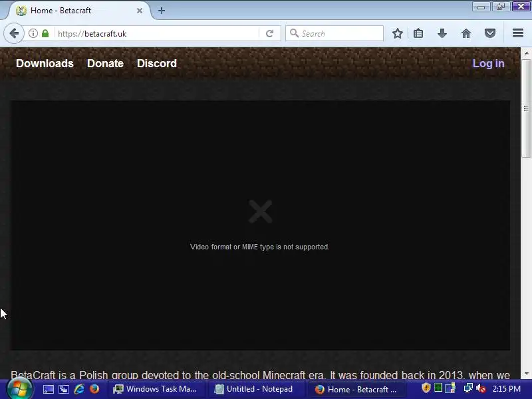Click Home - Betacraft taskbar button
Viewport: 532px width, 399px height.
point(356,389)
